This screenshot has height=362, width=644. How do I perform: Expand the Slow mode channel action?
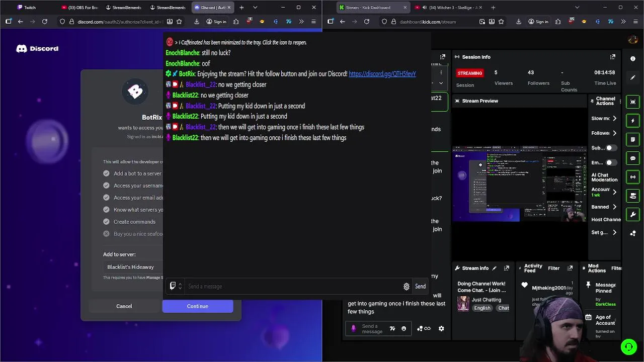pyautogui.click(x=614, y=119)
